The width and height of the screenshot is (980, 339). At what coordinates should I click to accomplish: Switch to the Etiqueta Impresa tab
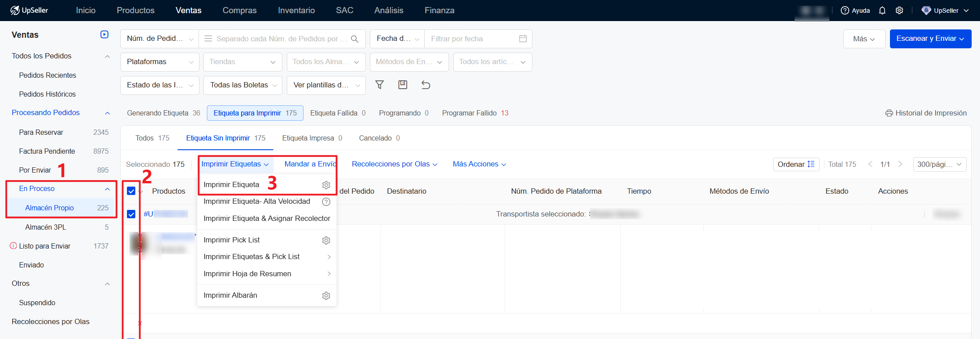[x=312, y=138]
